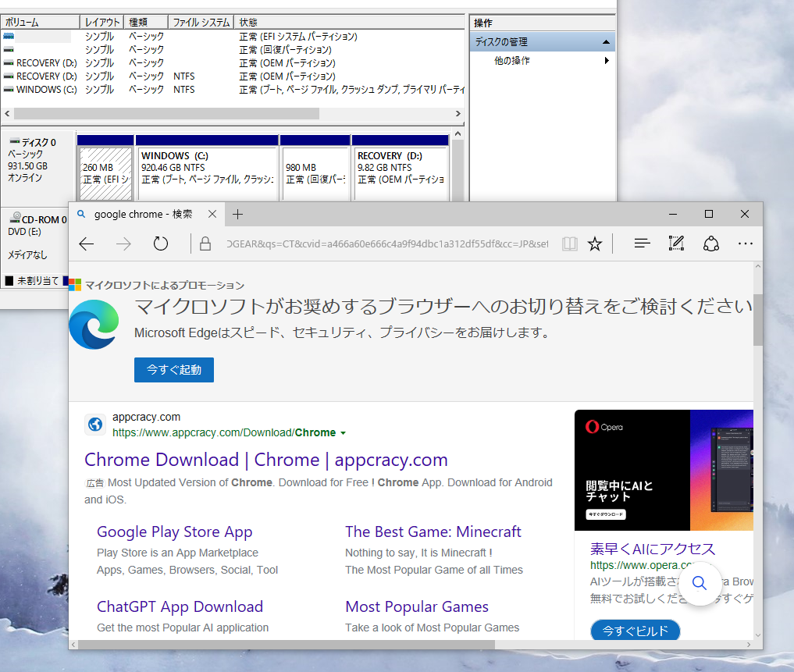Maximize the Edge browser window
Image resolution: width=794 pixels, height=672 pixels.
pos(709,214)
